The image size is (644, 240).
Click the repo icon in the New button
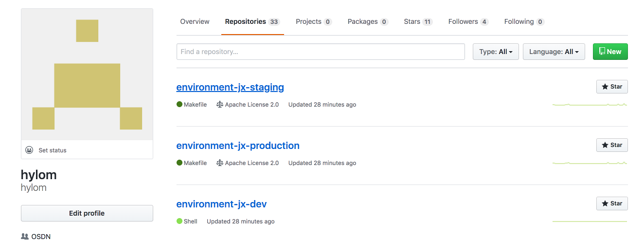point(602,51)
